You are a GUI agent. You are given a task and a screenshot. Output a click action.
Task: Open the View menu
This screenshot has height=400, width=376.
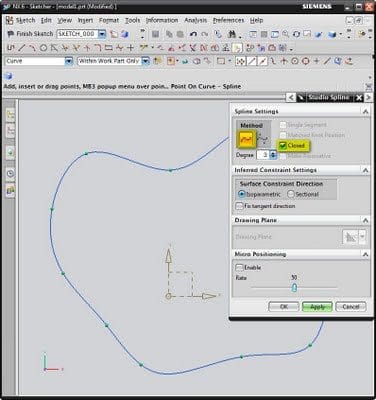click(x=64, y=20)
